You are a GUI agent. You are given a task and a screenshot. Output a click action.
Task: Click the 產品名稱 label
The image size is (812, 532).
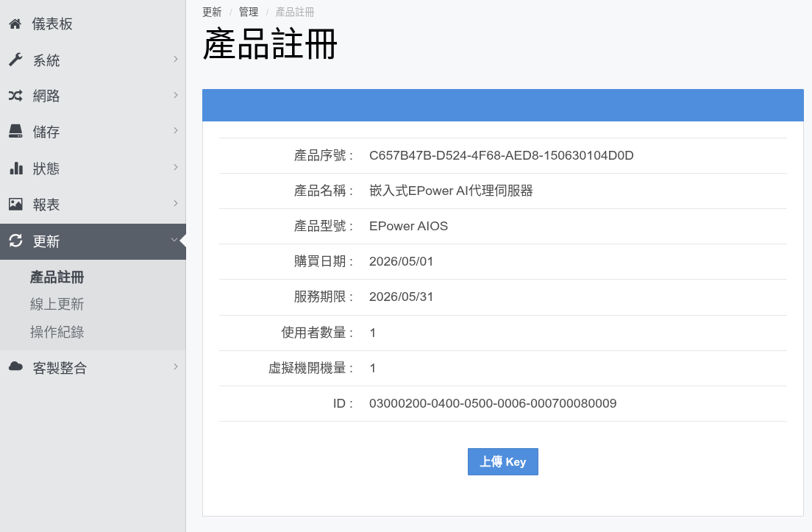coord(324,191)
